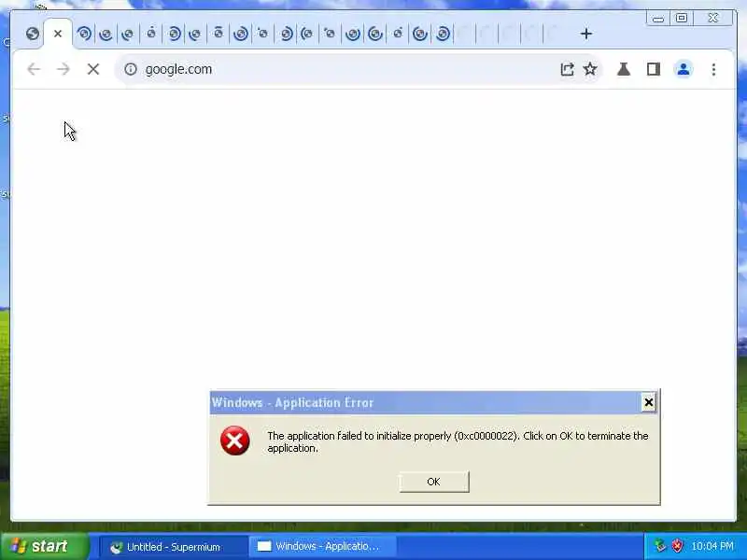Bookmark this tab with star icon
This screenshot has width=747, height=560.
pos(590,69)
